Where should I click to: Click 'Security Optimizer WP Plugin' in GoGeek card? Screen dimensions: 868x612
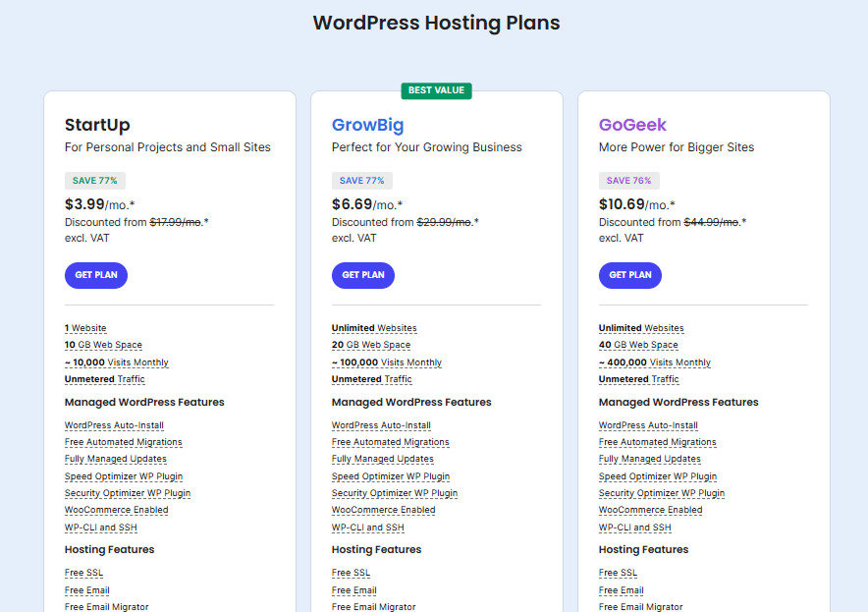(662, 493)
